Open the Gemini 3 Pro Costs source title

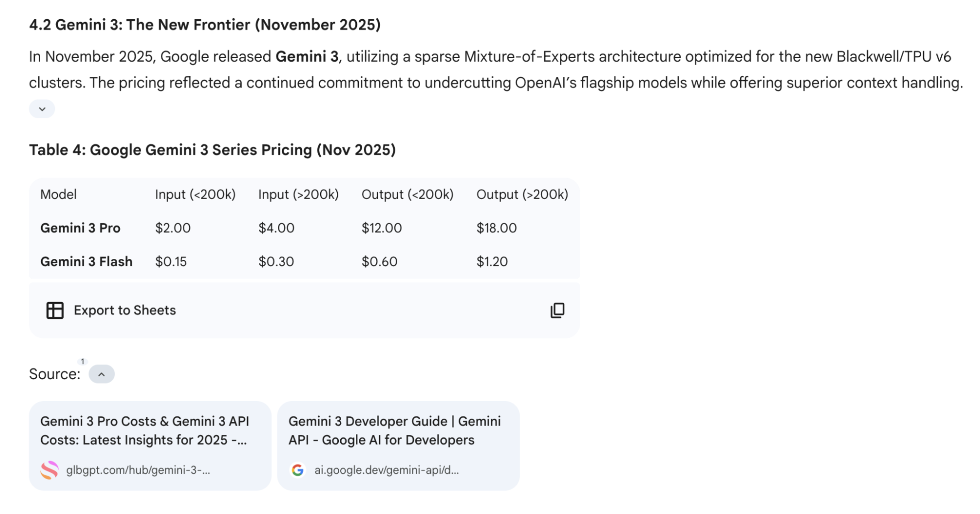click(145, 431)
